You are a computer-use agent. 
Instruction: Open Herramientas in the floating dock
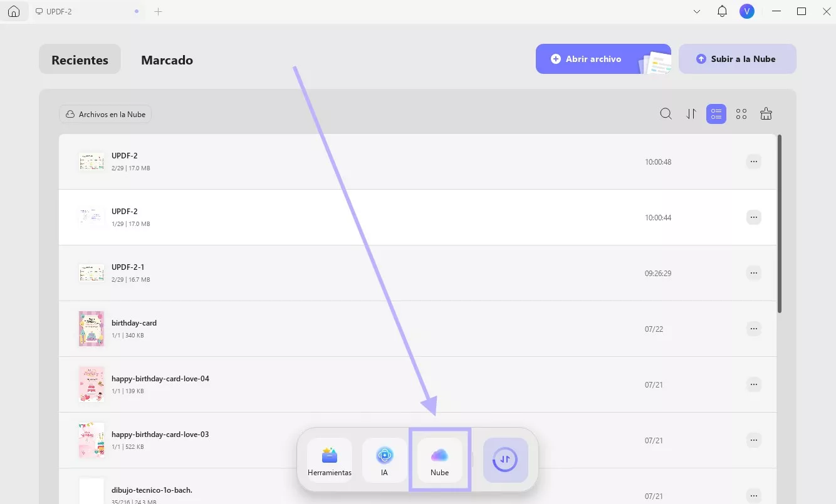coord(330,460)
